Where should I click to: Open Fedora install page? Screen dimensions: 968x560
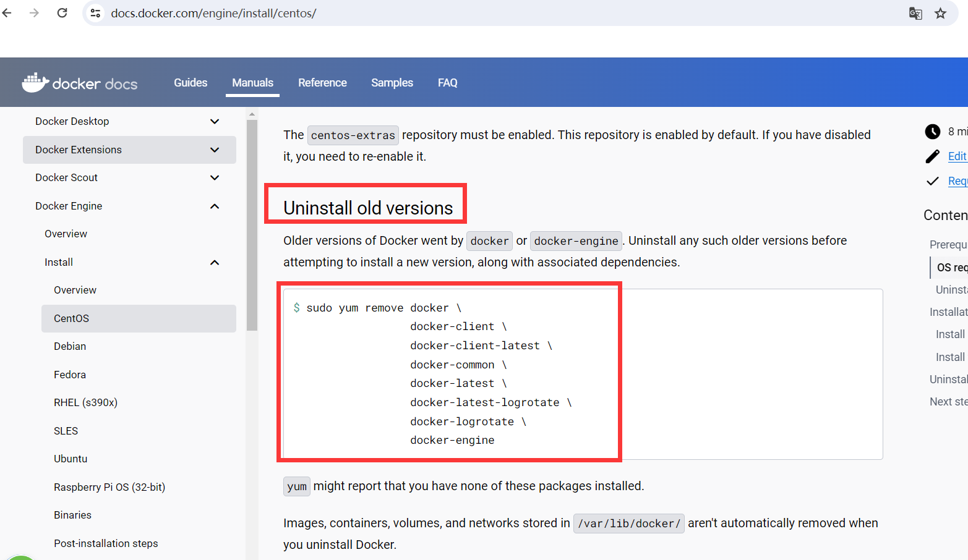[x=70, y=375]
